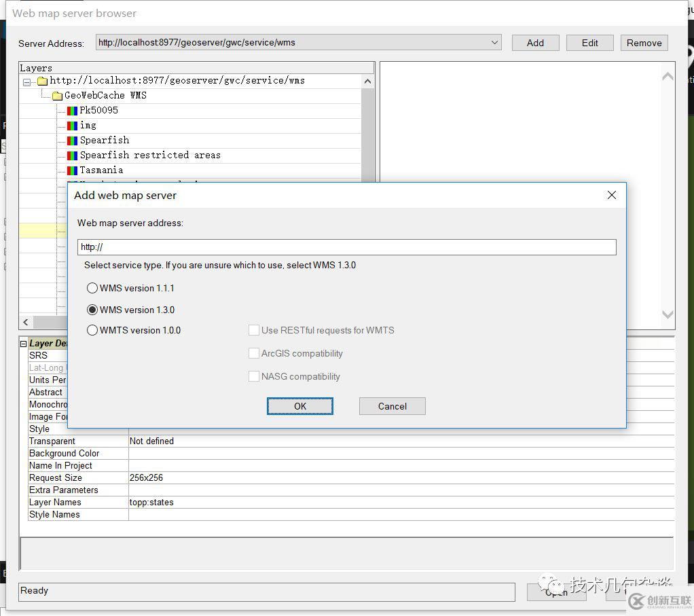This screenshot has height=616, width=694.
Task: Click the Tasmania layer icon
Action: point(72,170)
